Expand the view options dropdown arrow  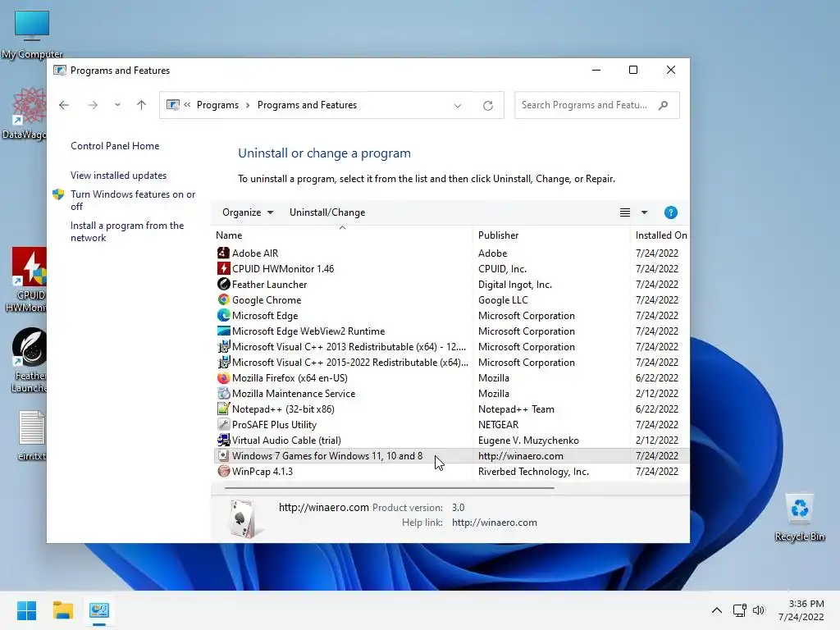coord(645,212)
